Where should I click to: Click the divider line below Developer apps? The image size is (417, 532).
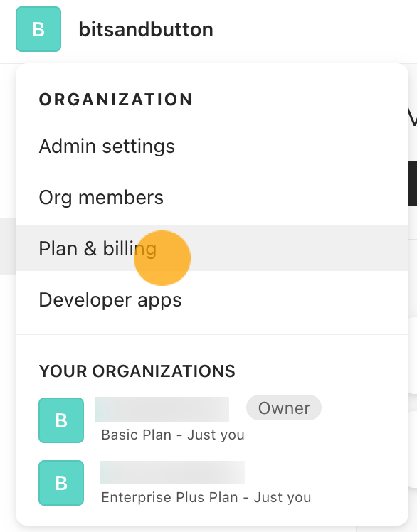tap(212, 334)
